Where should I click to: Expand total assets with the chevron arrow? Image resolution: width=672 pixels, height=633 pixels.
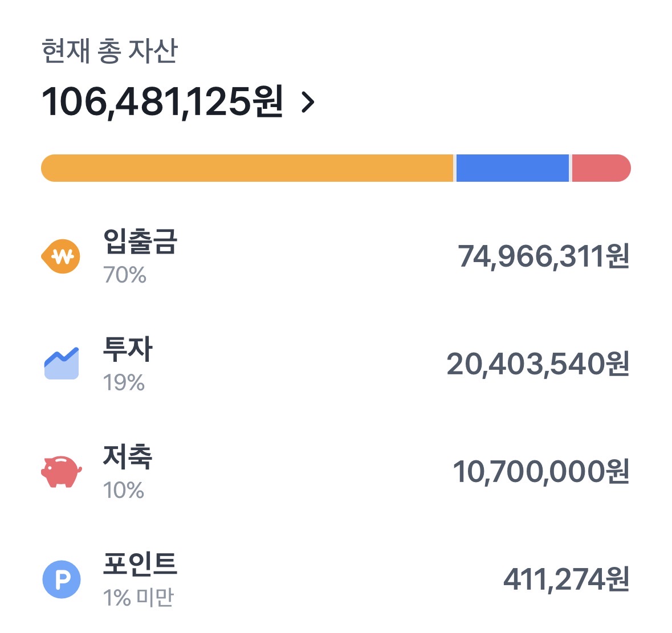click(308, 103)
